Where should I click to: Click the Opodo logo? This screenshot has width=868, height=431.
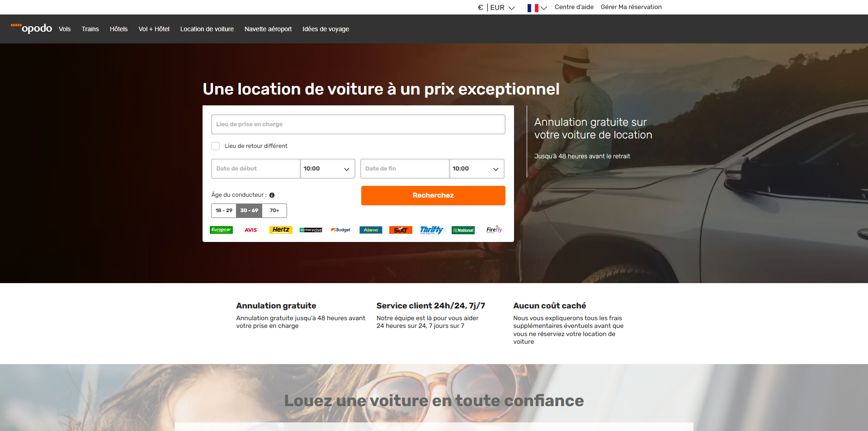tap(31, 28)
